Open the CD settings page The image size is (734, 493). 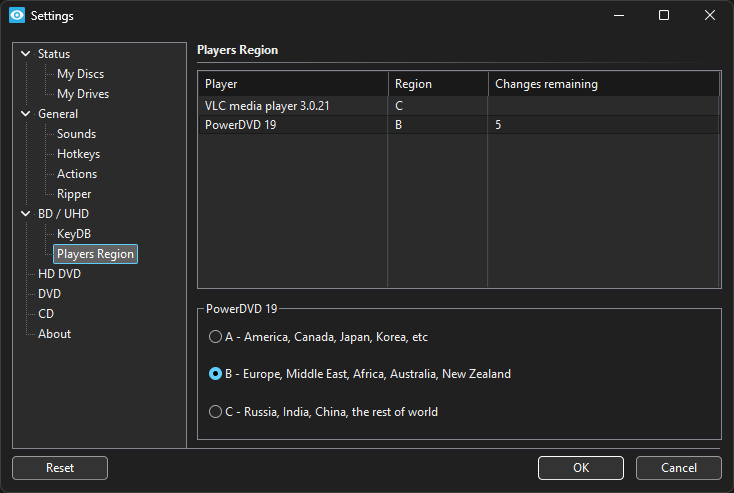pos(46,314)
